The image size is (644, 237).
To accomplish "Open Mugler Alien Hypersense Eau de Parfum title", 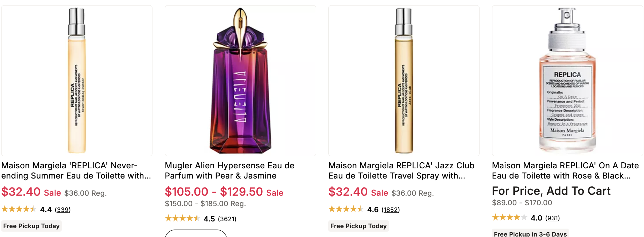I will pos(229,170).
